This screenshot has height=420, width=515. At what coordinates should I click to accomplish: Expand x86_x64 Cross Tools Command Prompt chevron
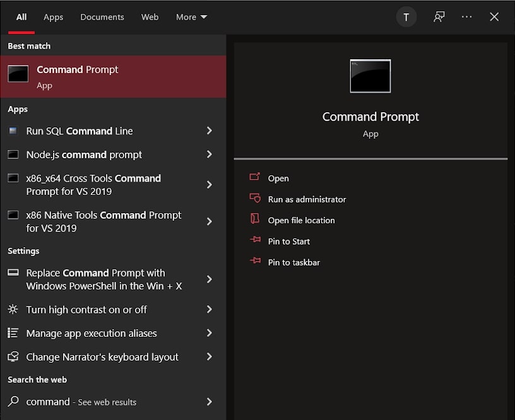tap(210, 184)
